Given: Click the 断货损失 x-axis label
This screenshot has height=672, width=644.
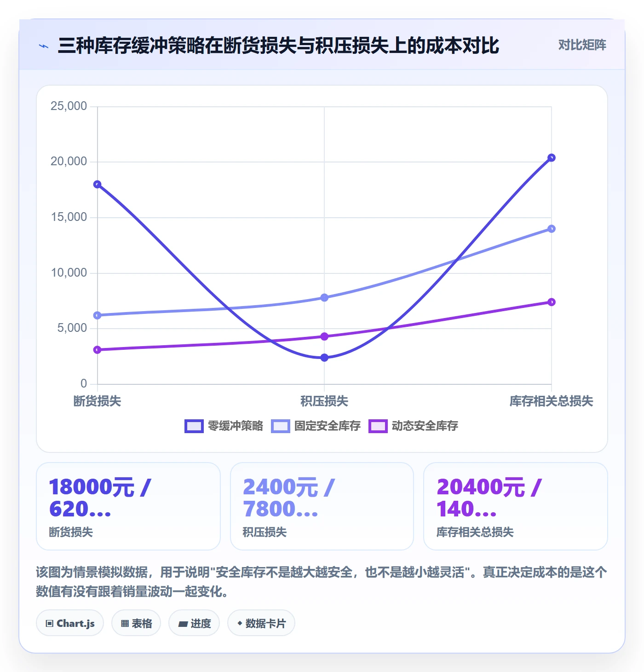Looking at the screenshot, I should tap(97, 401).
